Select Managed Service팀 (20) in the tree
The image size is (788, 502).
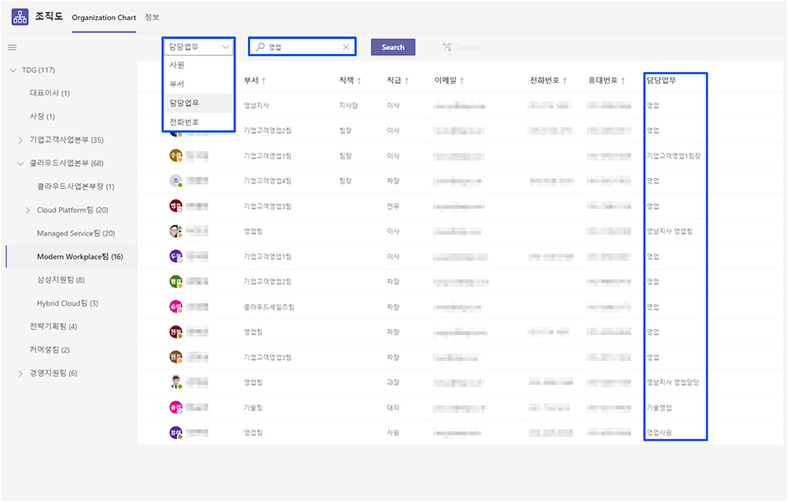pos(76,233)
